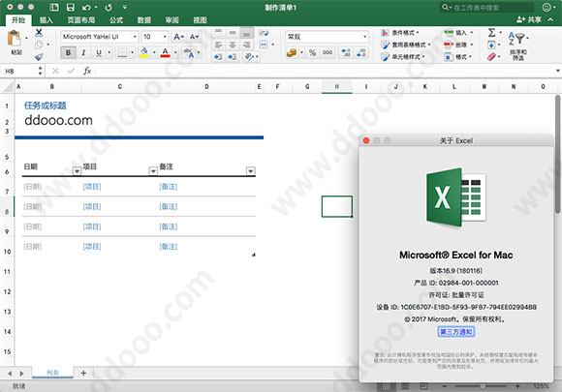Align text to bottom of cell

[x=246, y=33]
